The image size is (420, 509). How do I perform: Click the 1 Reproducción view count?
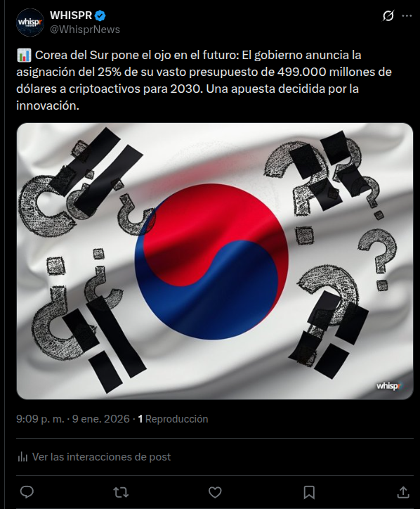pyautogui.click(x=173, y=419)
